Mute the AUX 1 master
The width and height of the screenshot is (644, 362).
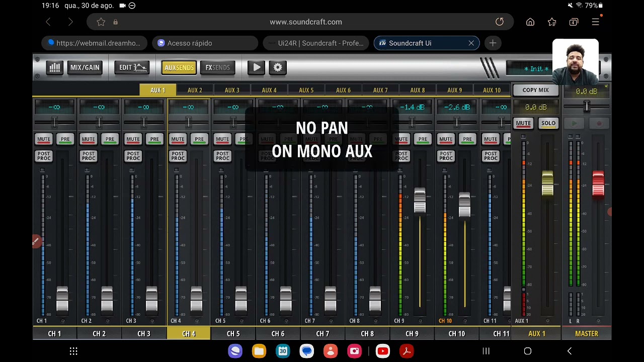523,123
